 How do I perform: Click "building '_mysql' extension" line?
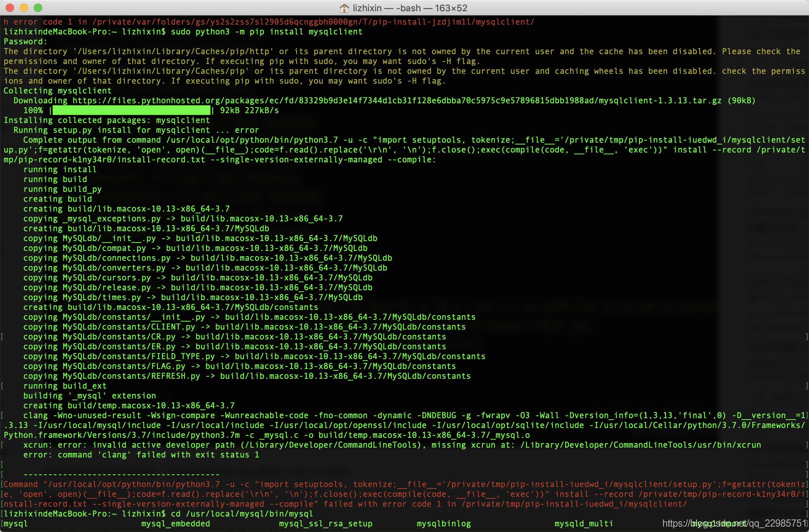90,396
